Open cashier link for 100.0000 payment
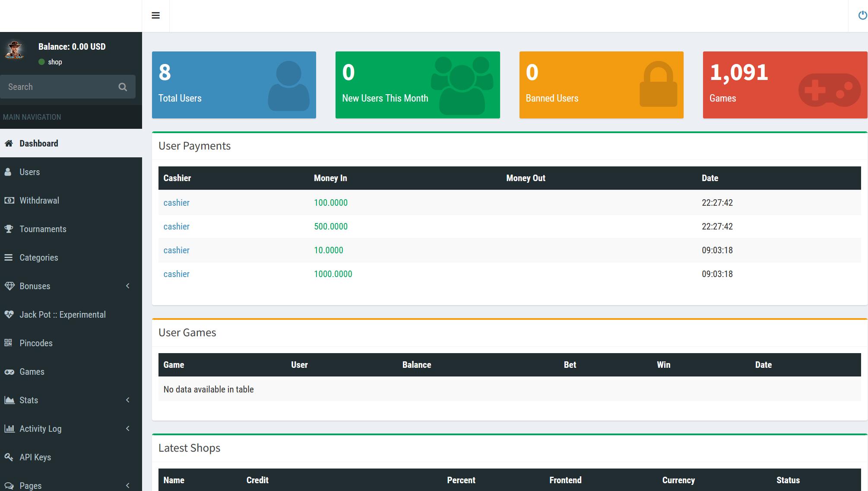Screen dimensions: 868x491 (176, 203)
